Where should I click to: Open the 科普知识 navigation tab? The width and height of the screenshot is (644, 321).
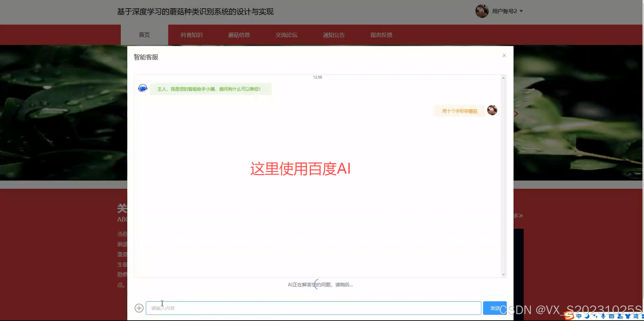click(192, 35)
